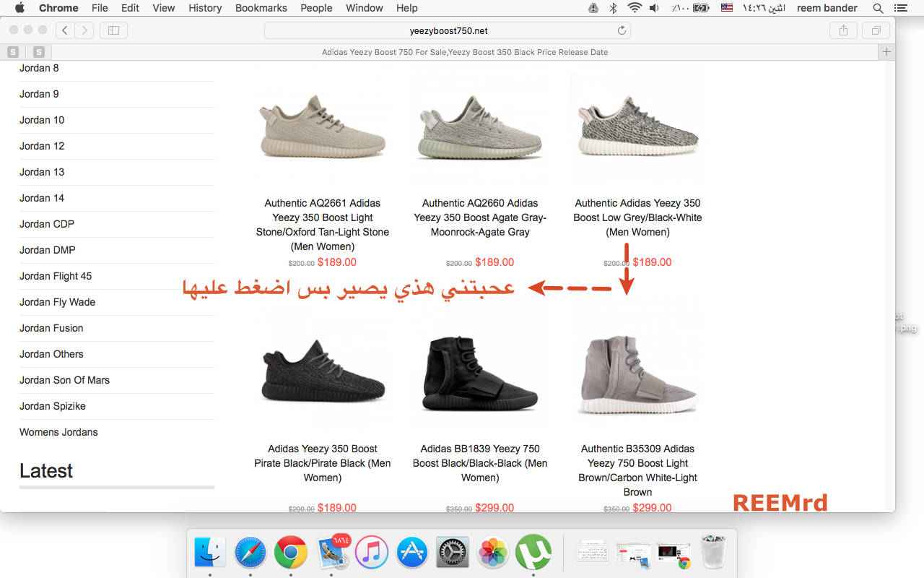The height and width of the screenshot is (578, 924).
Task: Click the battery status icon
Action: click(x=701, y=8)
